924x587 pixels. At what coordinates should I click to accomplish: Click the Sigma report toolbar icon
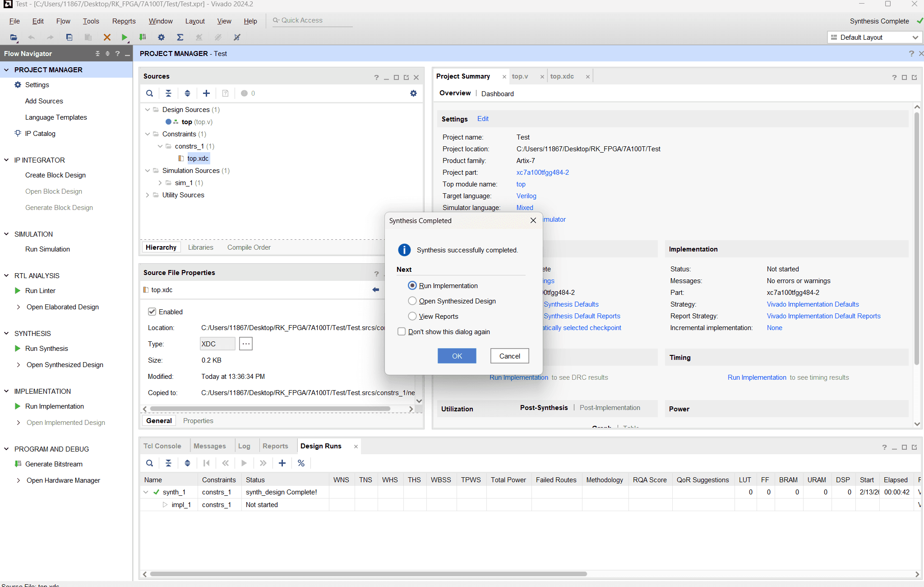tap(180, 37)
